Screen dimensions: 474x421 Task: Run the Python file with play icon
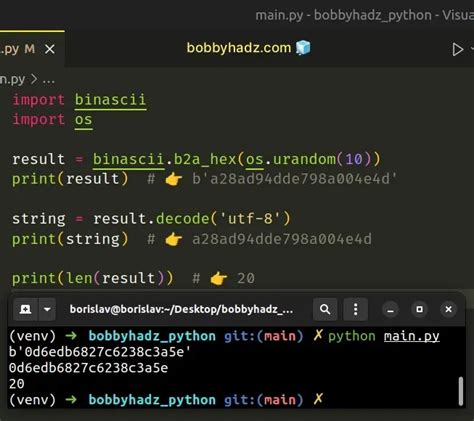458,49
